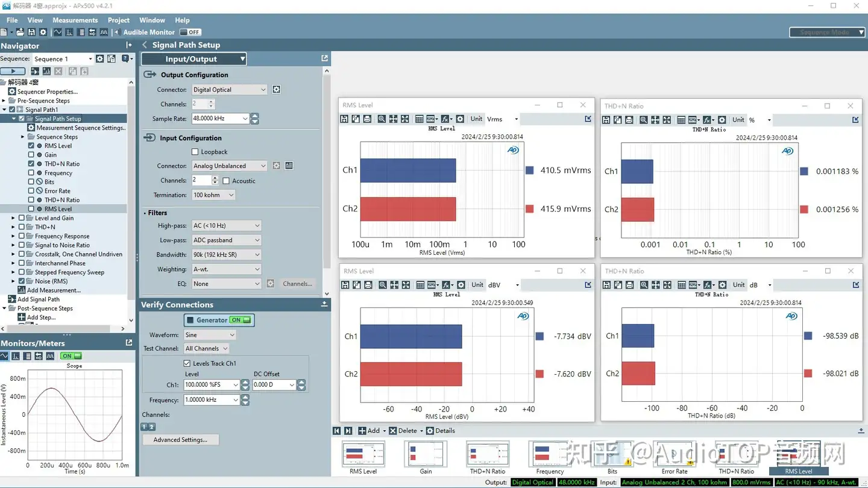Click Details in the results bar
868x488 pixels.
(x=441, y=431)
